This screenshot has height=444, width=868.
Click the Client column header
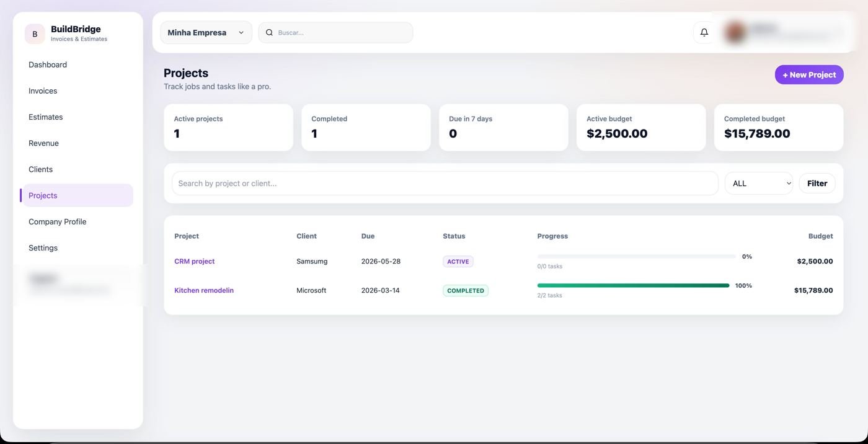pos(306,236)
